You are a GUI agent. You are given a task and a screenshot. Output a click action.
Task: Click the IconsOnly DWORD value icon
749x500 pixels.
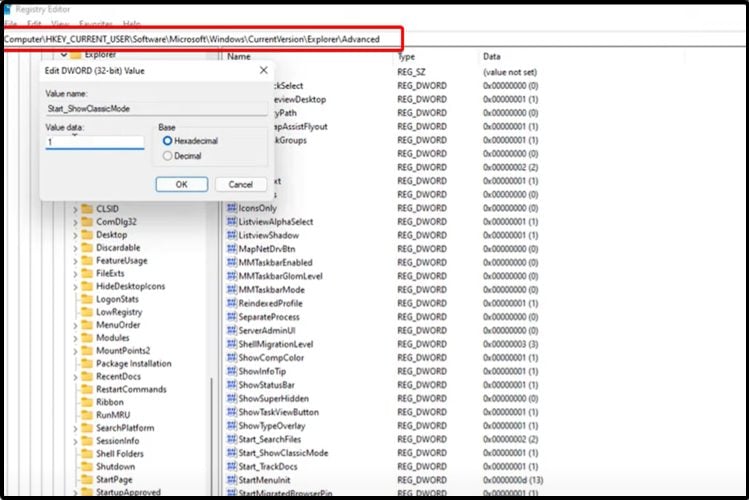pos(232,208)
